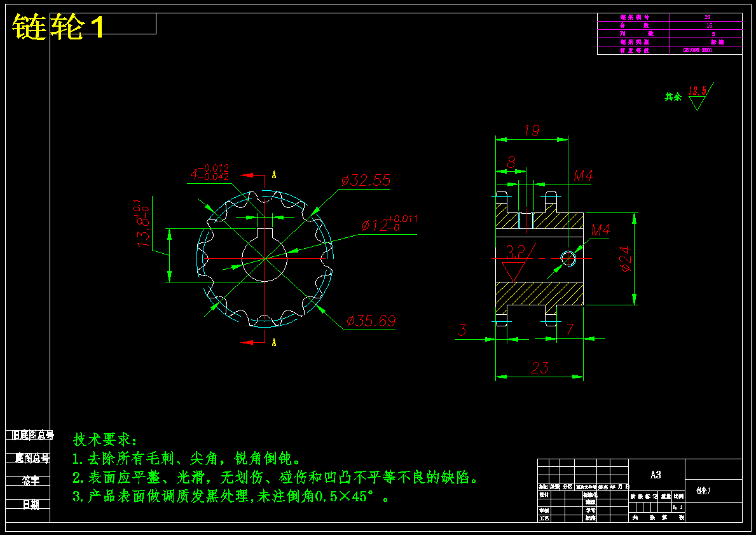Click the 齿数 parameter label
Viewport: 756px width, 535px height.
click(x=635, y=25)
